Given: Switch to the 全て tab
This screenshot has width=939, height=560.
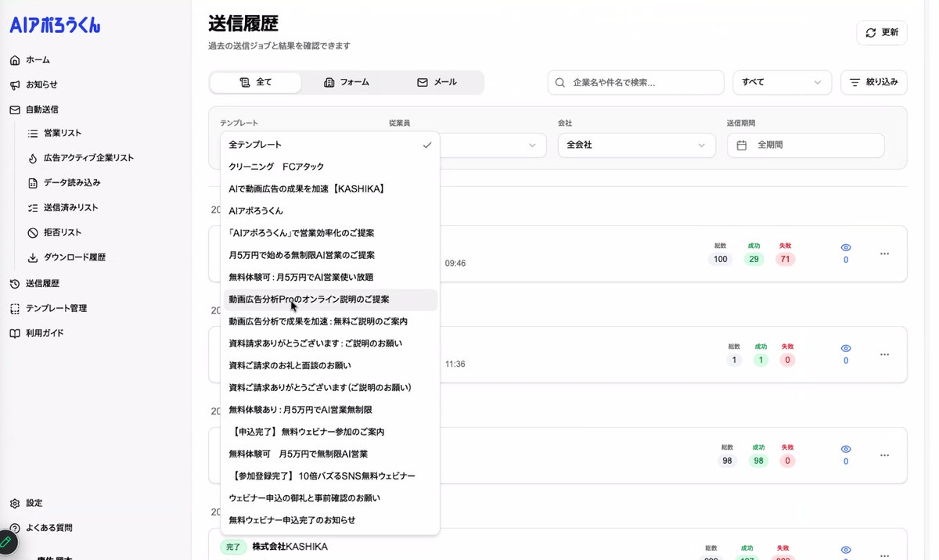Looking at the screenshot, I should (256, 82).
